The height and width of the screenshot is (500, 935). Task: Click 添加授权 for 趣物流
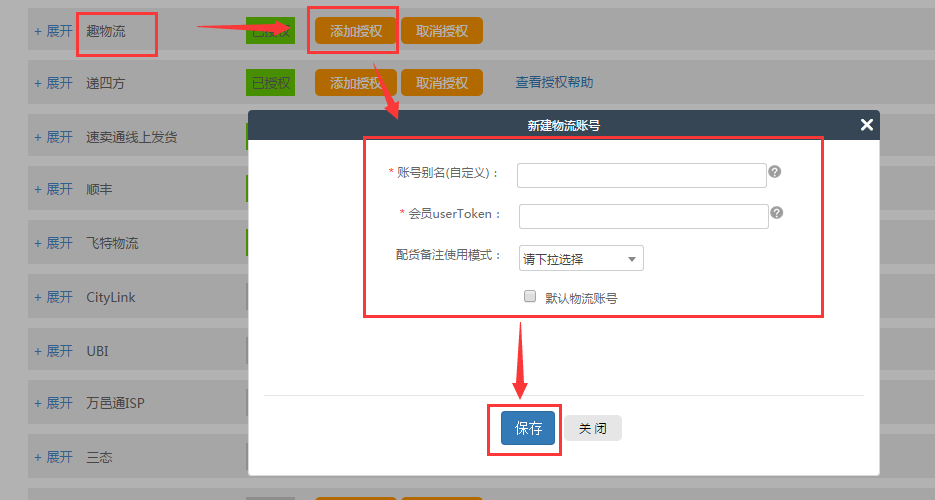point(356,31)
